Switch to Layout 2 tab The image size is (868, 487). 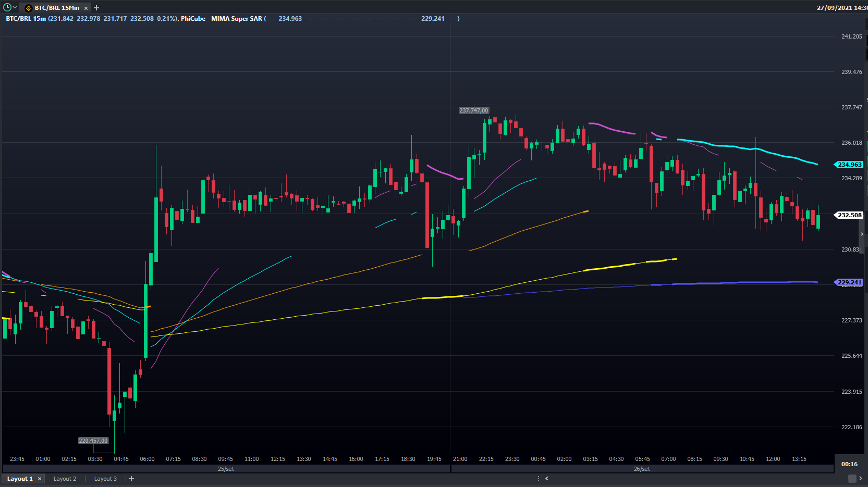coord(65,479)
